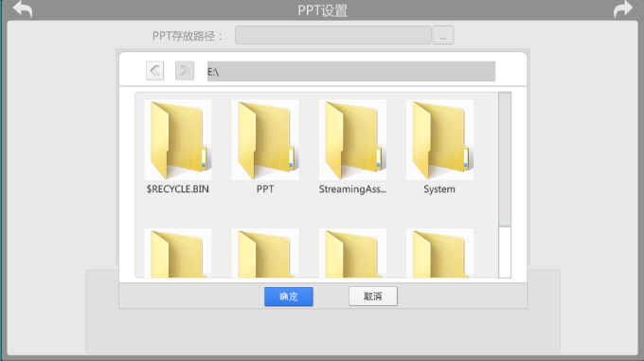Image resolution: width=644 pixels, height=361 pixels.
Task: Open the second folder in second row
Action: pos(265,253)
